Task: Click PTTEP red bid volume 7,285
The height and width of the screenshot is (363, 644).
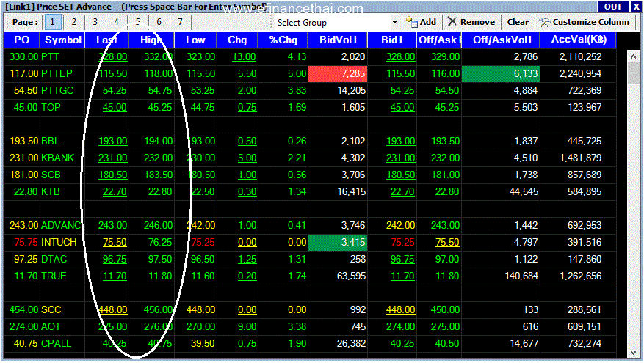Action: coord(338,74)
